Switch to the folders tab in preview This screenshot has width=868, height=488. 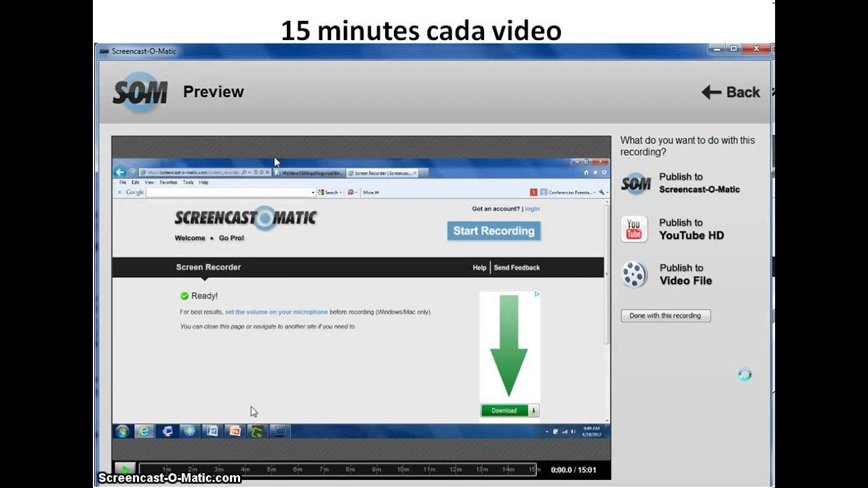click(x=309, y=173)
